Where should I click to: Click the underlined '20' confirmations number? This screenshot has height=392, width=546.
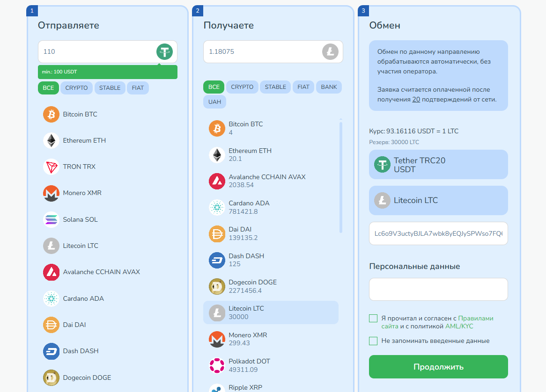pos(416,100)
